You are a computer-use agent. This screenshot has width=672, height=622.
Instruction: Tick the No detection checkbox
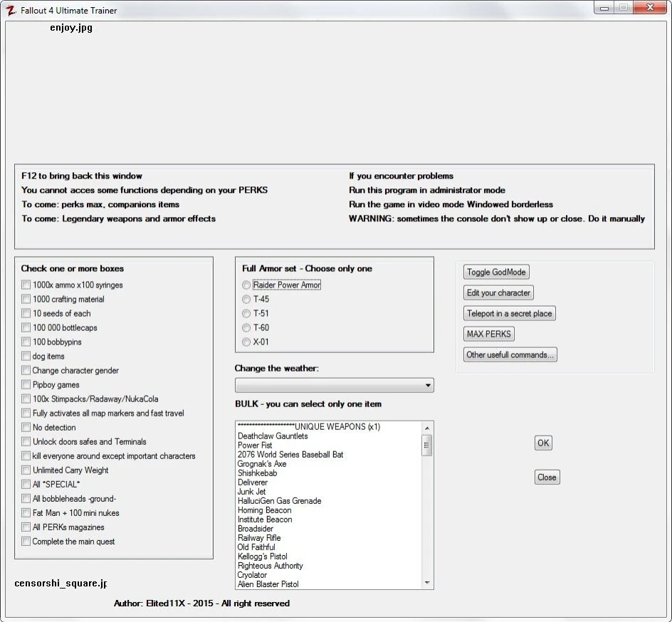click(26, 428)
